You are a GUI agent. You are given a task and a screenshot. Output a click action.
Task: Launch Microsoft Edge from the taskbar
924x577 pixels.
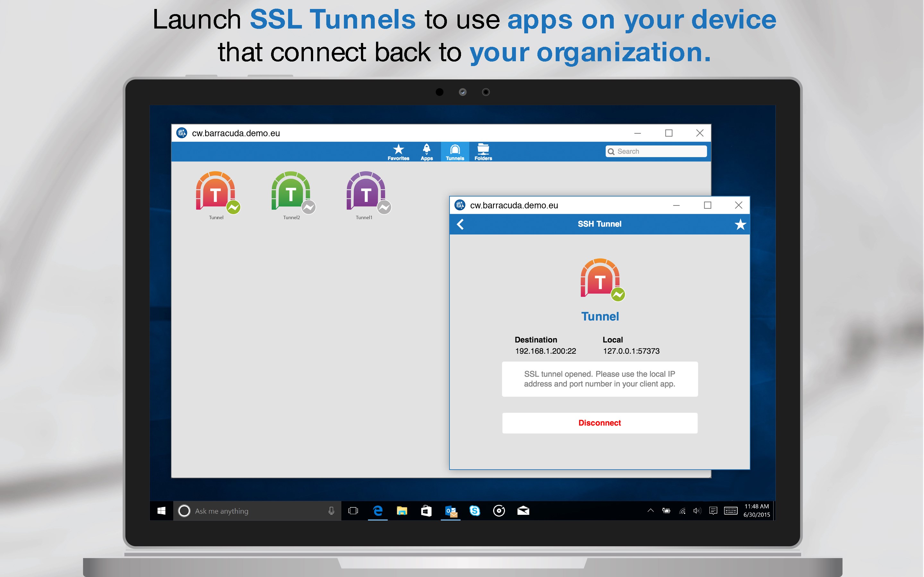point(378,511)
